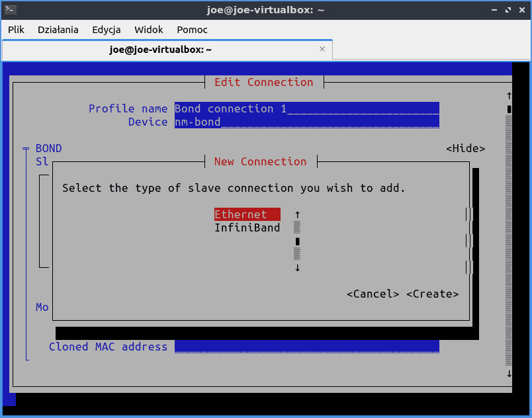Click the up arrow on the right scrollbar
This screenshot has width=532, height=418.
(508, 95)
